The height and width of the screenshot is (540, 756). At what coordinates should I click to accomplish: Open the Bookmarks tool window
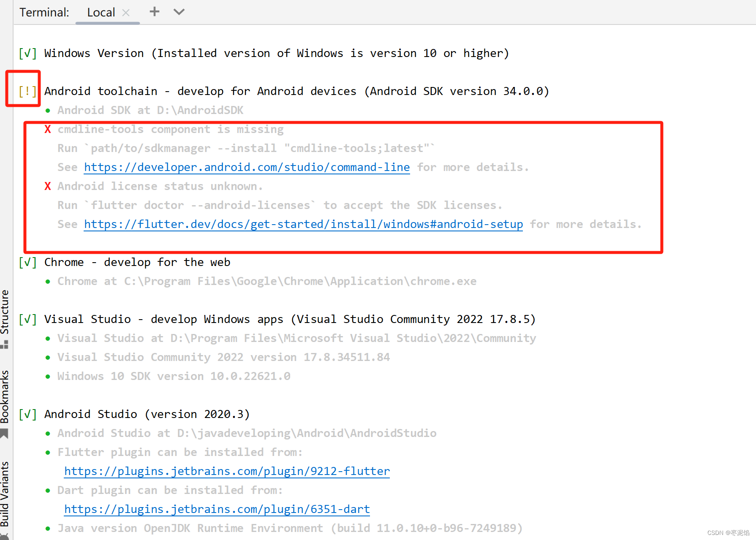(5, 397)
